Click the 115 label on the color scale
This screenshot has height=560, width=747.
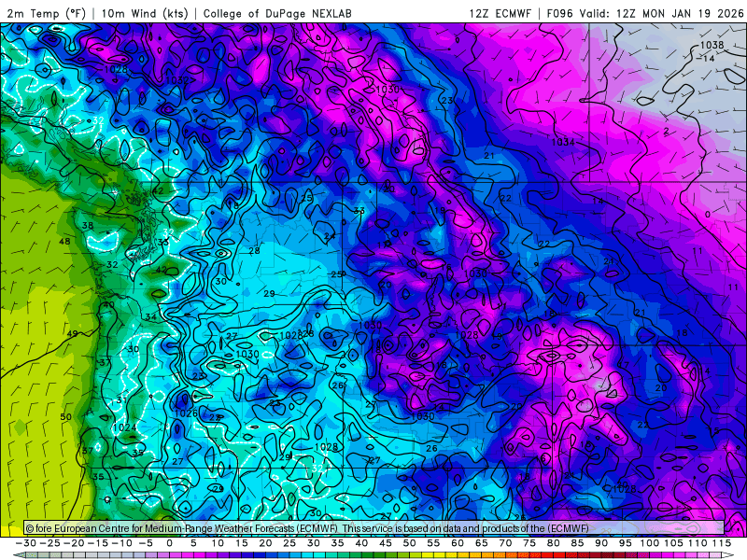tap(722, 543)
